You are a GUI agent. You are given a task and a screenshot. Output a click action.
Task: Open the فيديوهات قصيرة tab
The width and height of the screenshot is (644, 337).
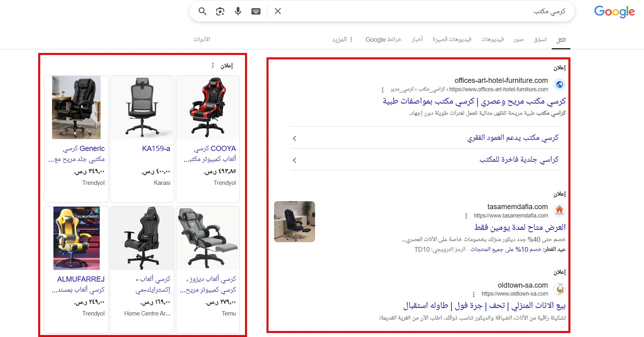(x=452, y=39)
